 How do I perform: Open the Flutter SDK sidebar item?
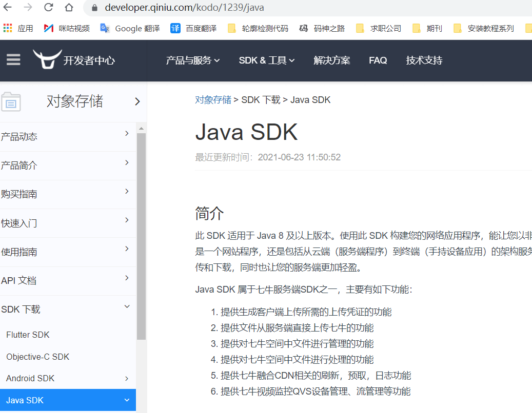point(28,335)
